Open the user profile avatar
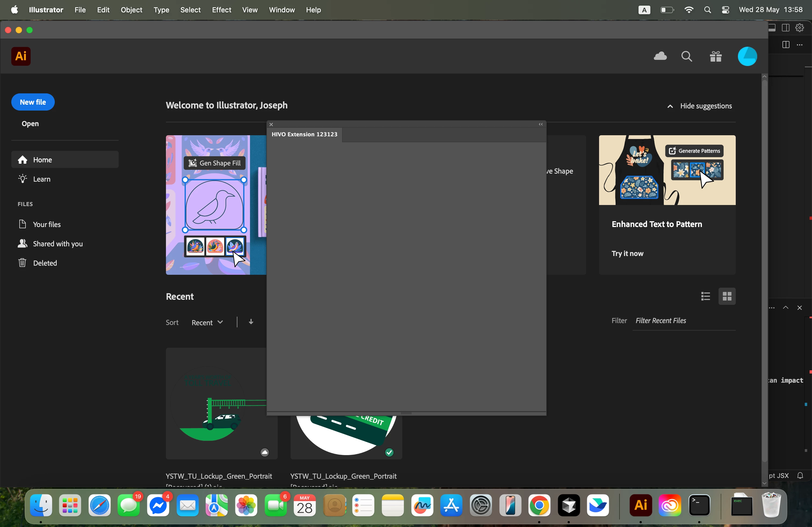Viewport: 812px width, 527px height. [747, 56]
